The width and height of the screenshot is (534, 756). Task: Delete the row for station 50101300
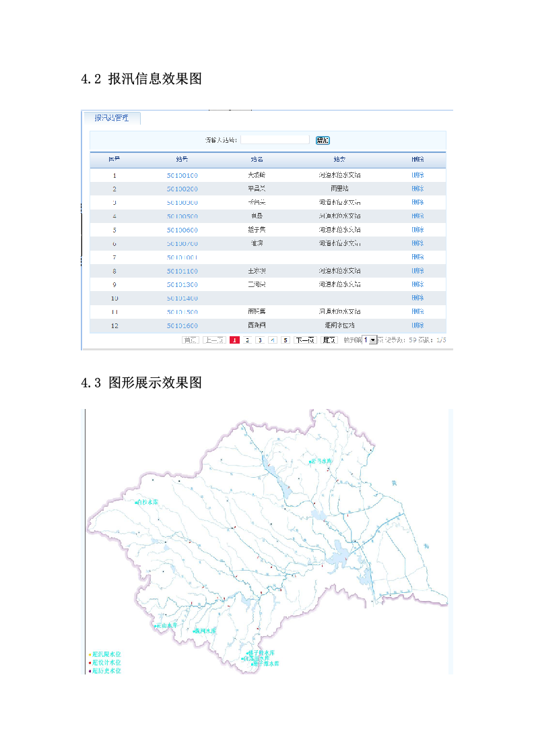(x=418, y=284)
